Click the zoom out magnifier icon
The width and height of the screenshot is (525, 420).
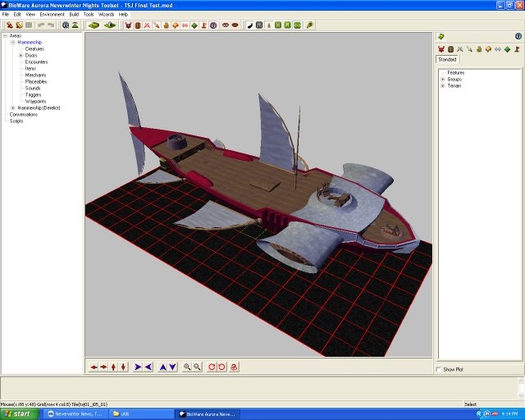pyautogui.click(x=198, y=367)
